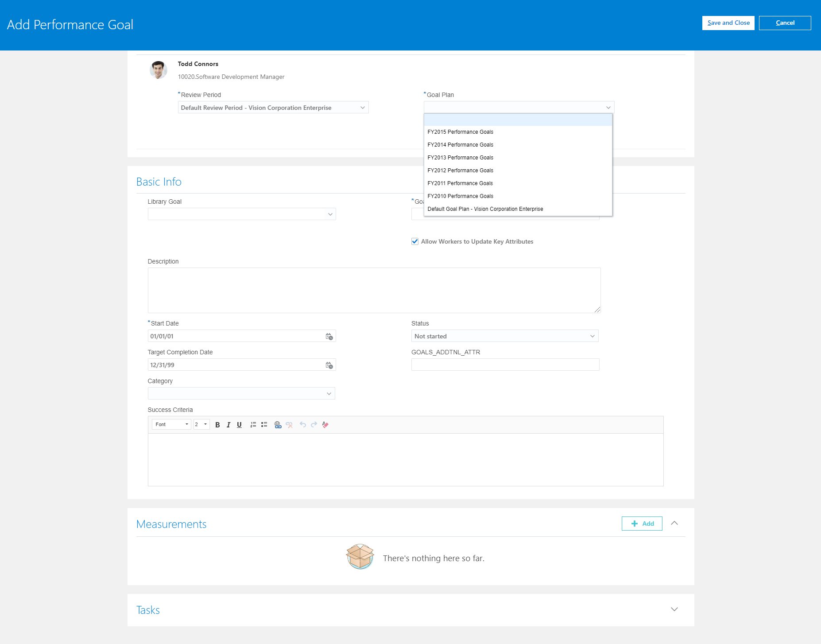Insert a bulleted list in Success Criteria
Image resolution: width=821 pixels, height=644 pixels.
pyautogui.click(x=264, y=424)
